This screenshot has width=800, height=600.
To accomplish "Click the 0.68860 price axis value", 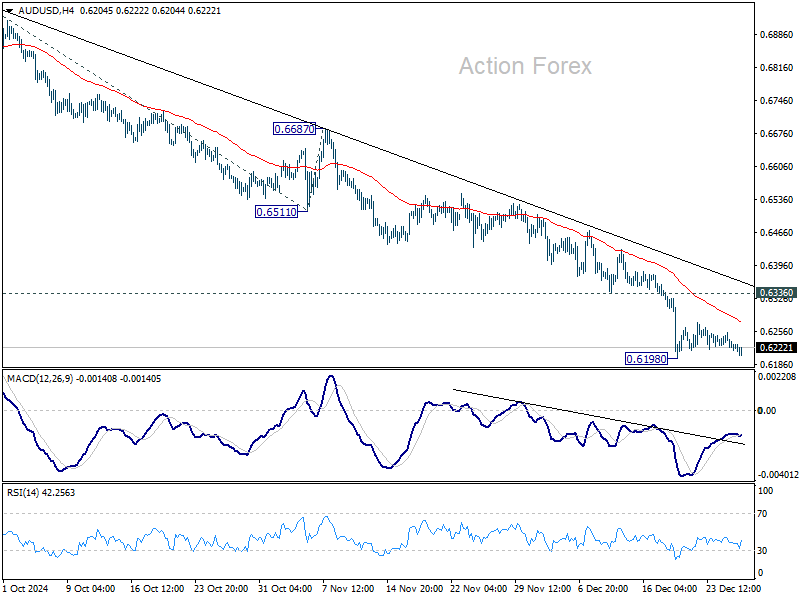I will click(777, 35).
